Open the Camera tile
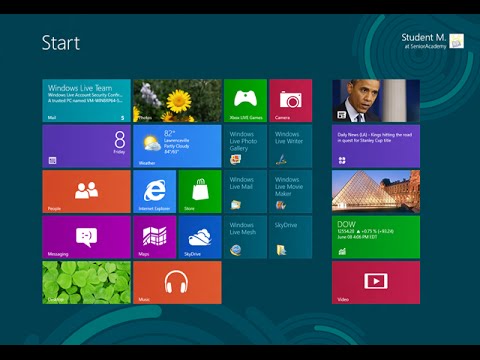 coord(291,100)
